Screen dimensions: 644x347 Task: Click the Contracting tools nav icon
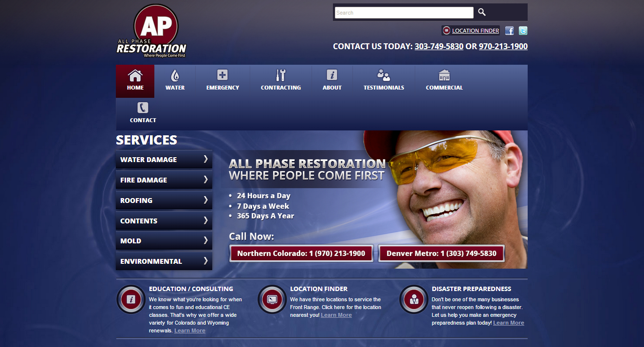[x=280, y=75]
